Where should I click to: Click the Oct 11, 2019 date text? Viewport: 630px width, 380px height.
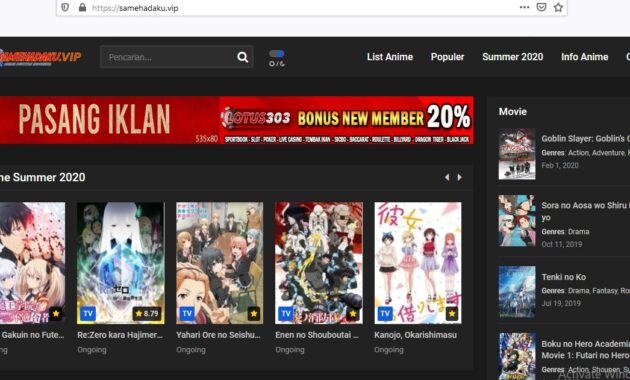pos(562,244)
